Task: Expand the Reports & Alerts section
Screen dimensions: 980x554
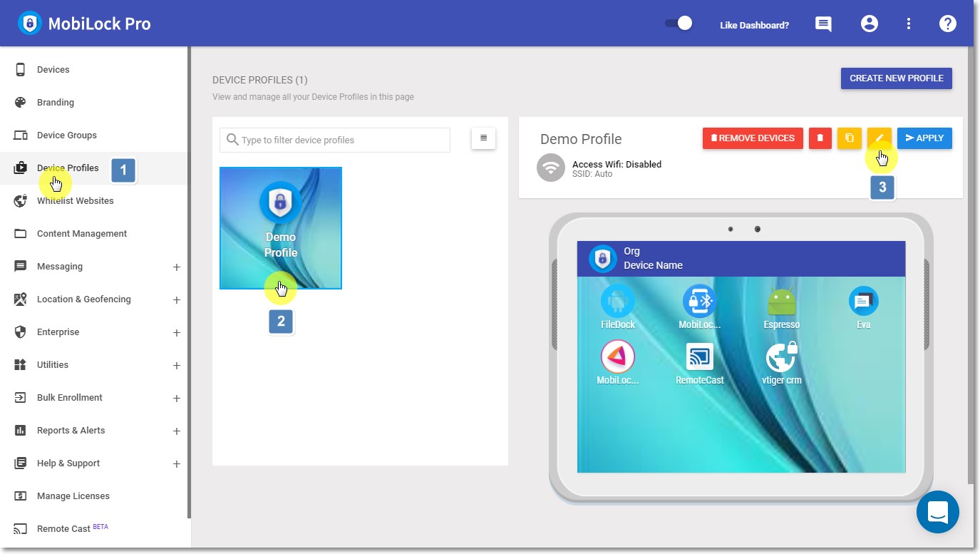Action: click(x=177, y=431)
